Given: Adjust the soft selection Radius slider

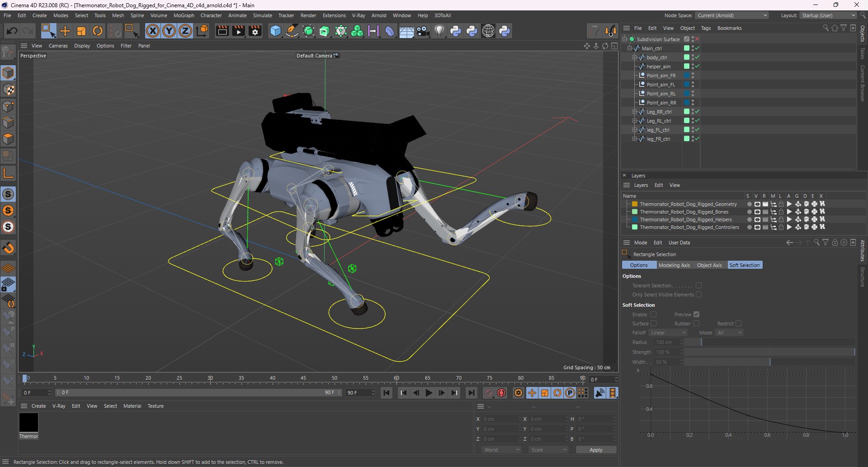Looking at the screenshot, I should pyautogui.click(x=769, y=342).
